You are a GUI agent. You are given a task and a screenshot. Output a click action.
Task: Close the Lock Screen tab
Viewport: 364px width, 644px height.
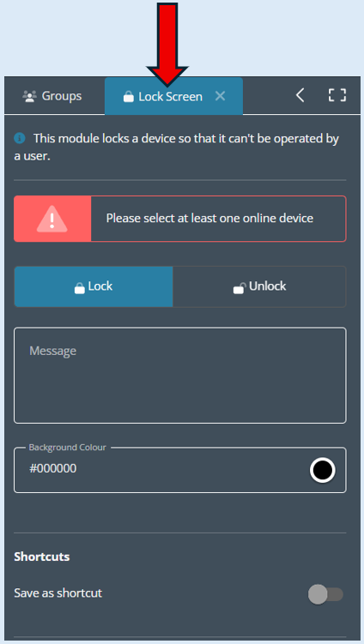tap(221, 96)
